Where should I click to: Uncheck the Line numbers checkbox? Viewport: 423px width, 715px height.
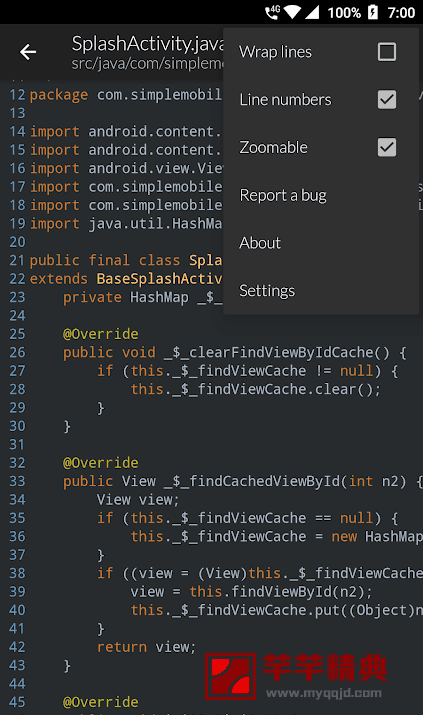click(x=387, y=99)
